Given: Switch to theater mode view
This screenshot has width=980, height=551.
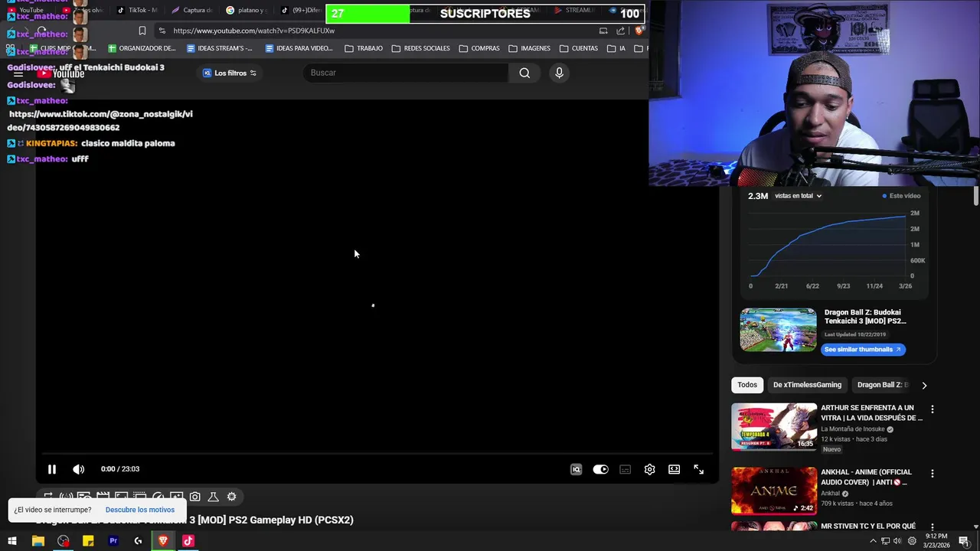Looking at the screenshot, I should point(674,470).
